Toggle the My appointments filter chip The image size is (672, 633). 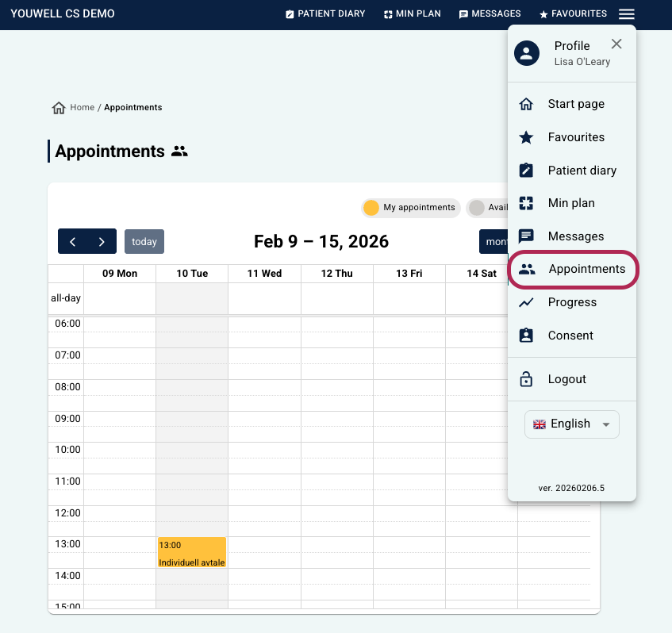[x=410, y=208]
